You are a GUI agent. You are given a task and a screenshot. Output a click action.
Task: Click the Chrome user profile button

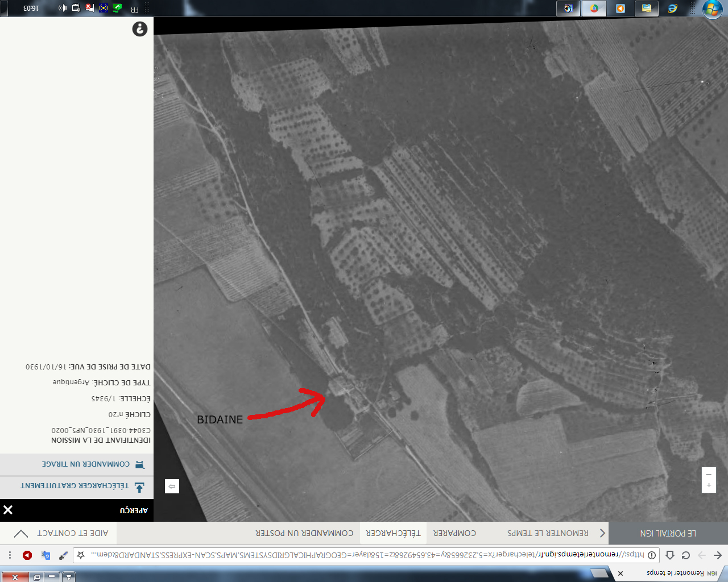click(69, 577)
